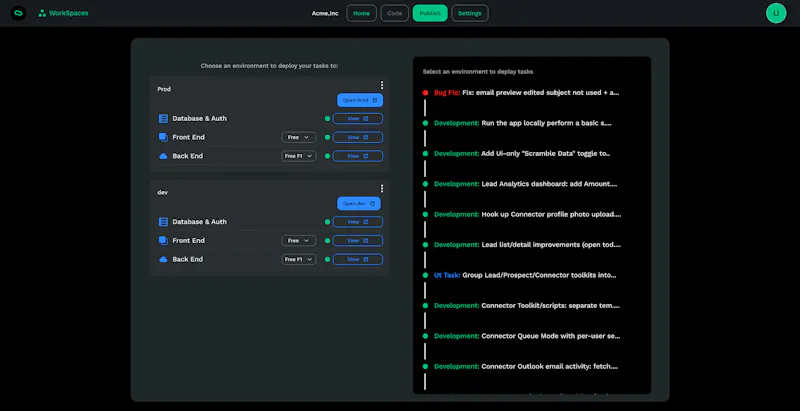View Prod Database & Auth

click(x=358, y=118)
